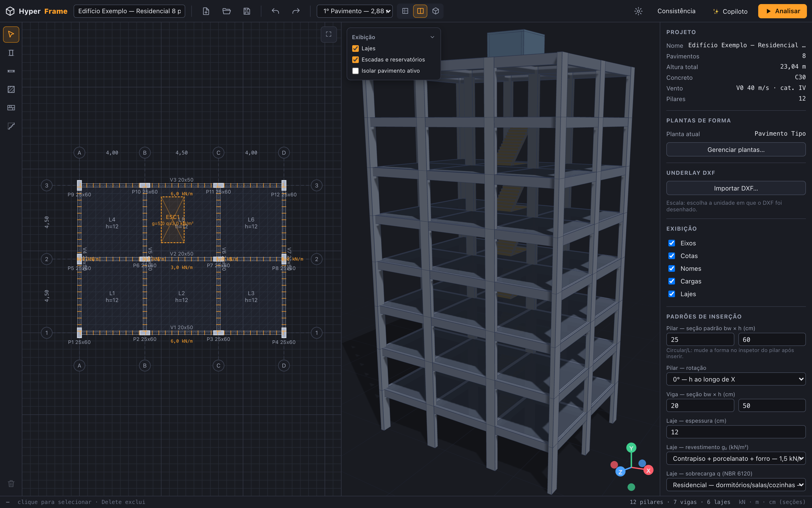812x508 pixels.
Task: Select beam V3 20x50 label
Action: pyautogui.click(x=181, y=180)
